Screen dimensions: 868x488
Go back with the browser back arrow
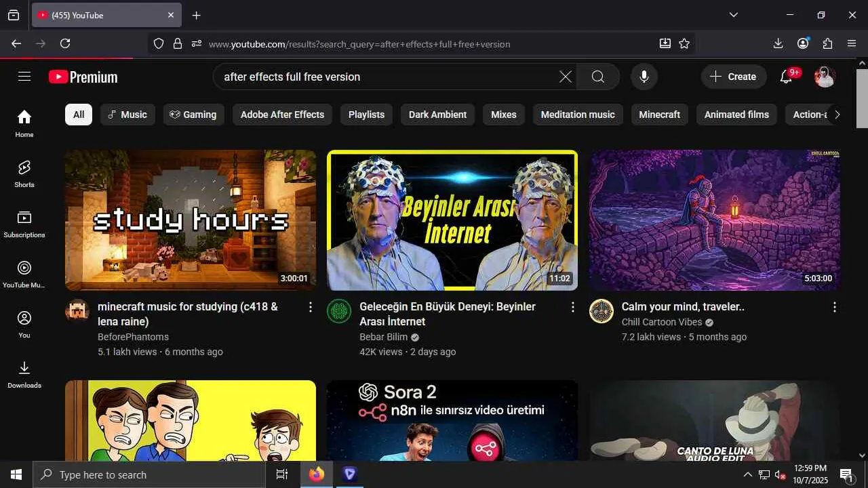(16, 43)
